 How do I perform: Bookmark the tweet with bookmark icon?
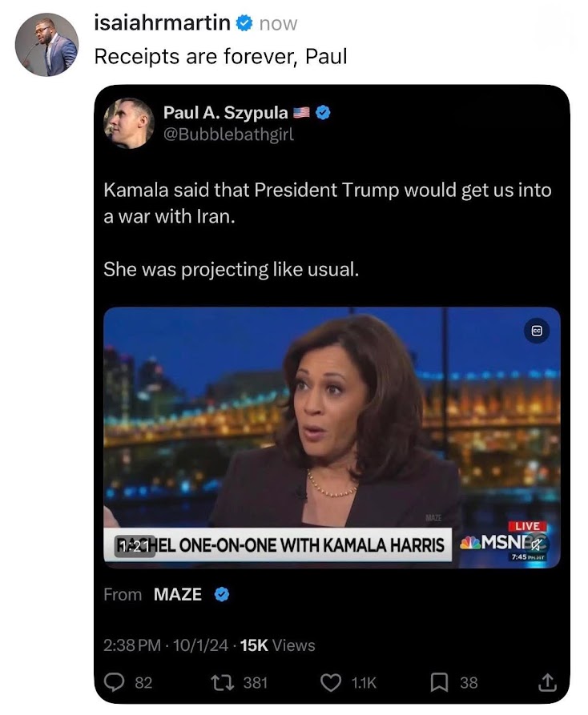(440, 682)
